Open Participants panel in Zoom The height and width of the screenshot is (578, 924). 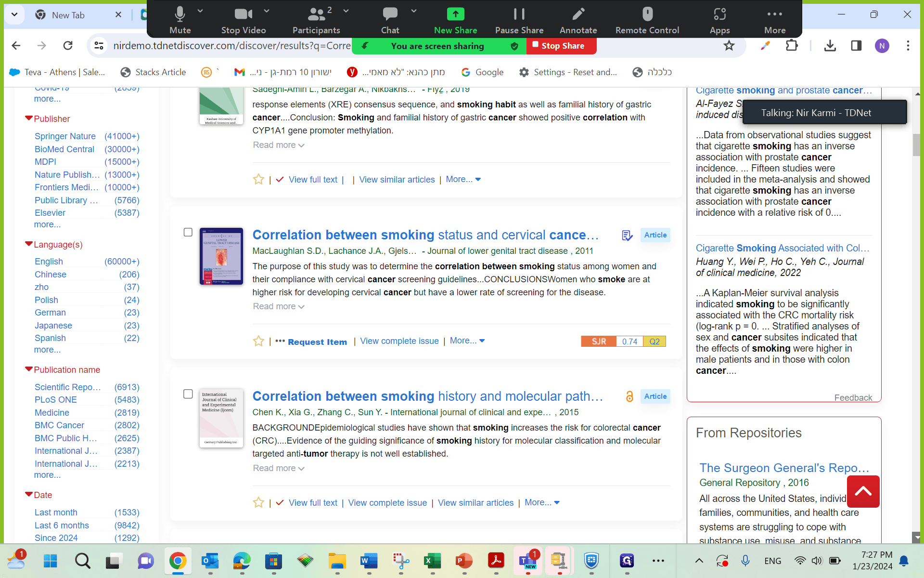point(316,20)
